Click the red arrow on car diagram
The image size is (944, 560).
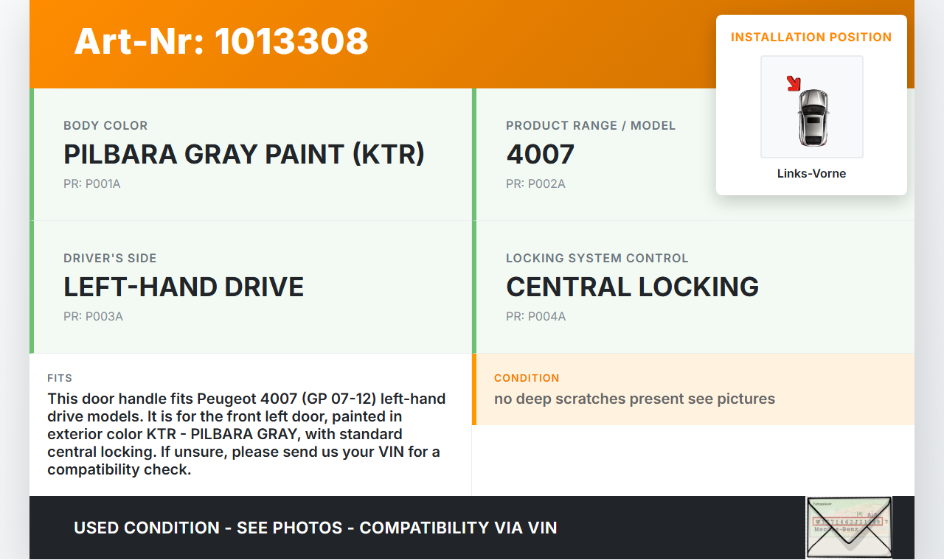pyautogui.click(x=794, y=83)
